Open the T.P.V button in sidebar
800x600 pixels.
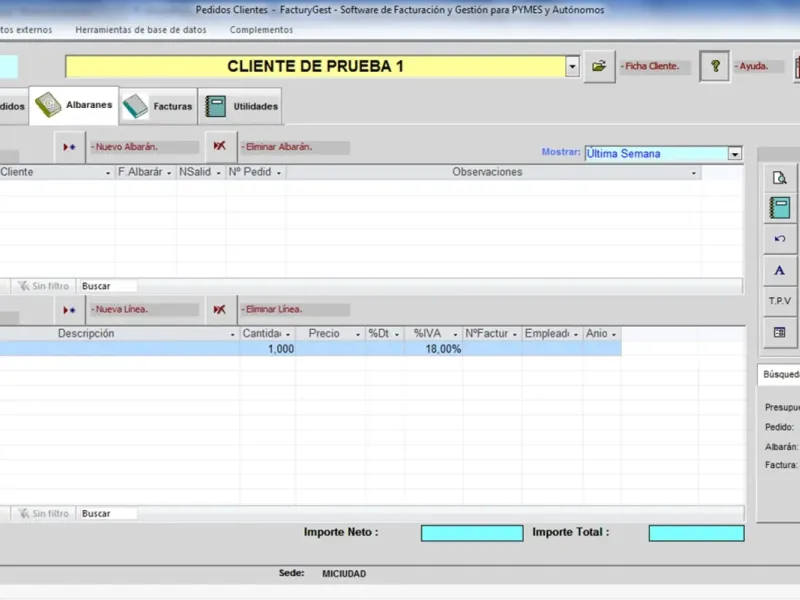point(780,301)
